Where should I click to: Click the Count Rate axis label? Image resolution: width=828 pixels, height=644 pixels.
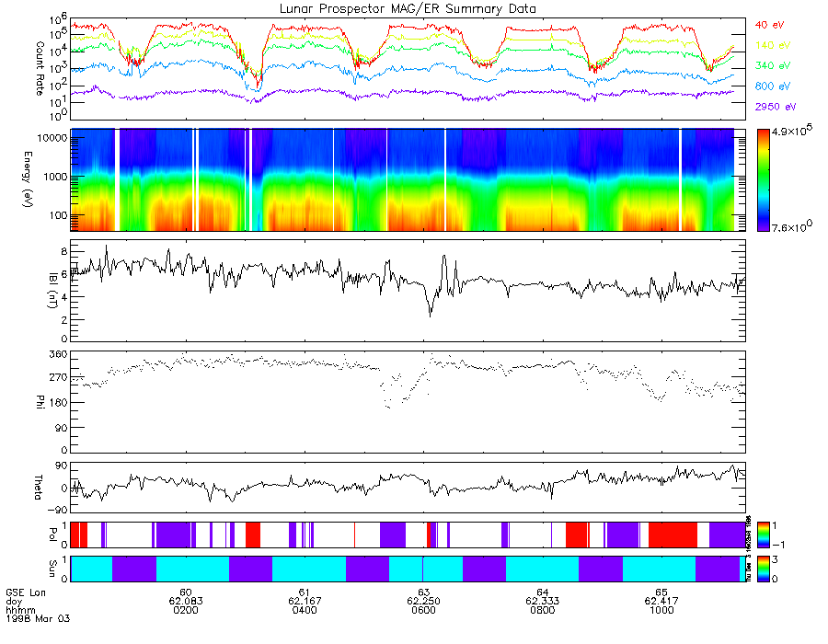tap(40, 68)
